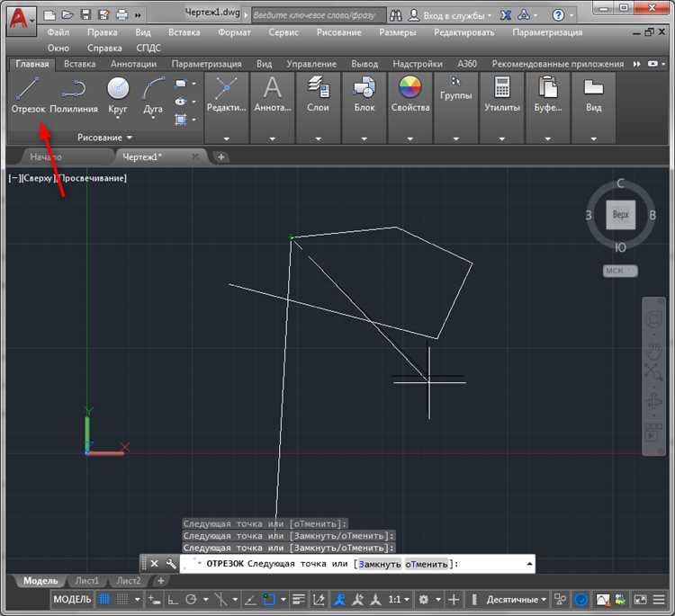Open the 1:1 annotation scale dropdown
This screenshot has width=675, height=616.
[399, 599]
